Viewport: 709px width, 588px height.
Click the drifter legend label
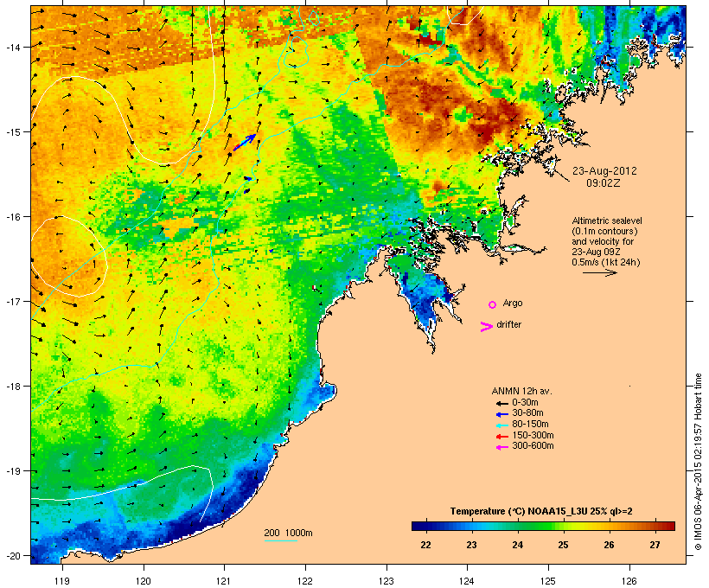click(508, 324)
